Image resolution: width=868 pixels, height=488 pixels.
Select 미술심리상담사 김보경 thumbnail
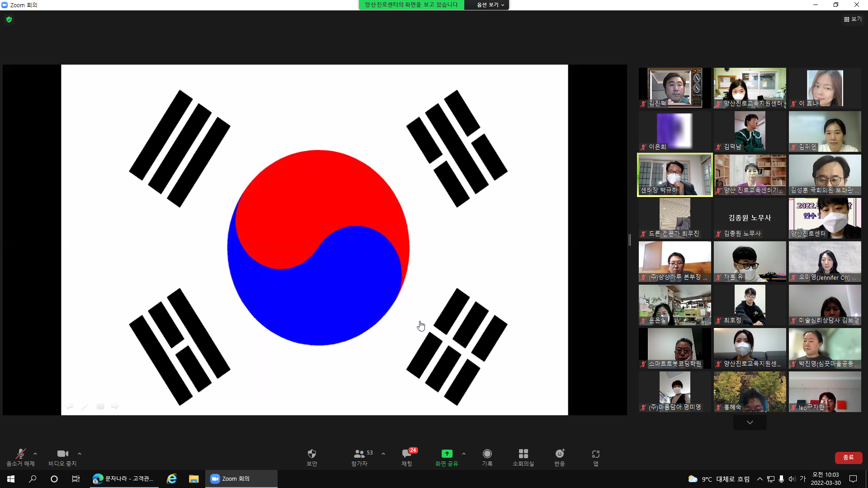coord(825,305)
